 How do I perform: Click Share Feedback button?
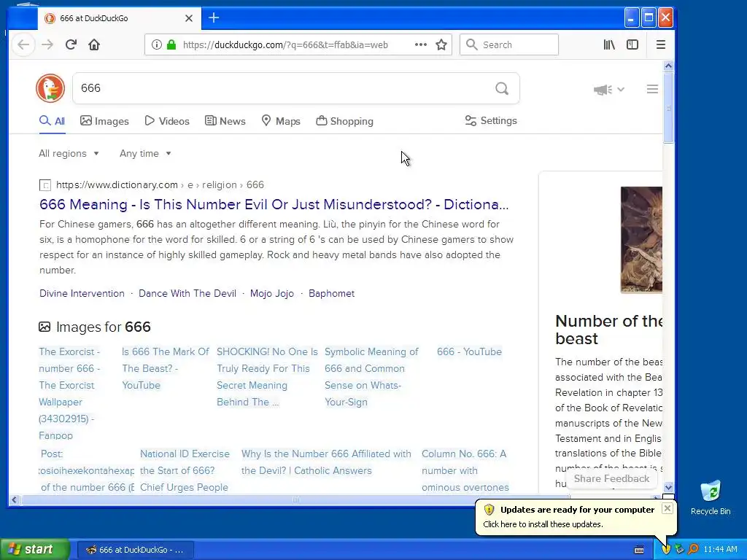pos(611,478)
